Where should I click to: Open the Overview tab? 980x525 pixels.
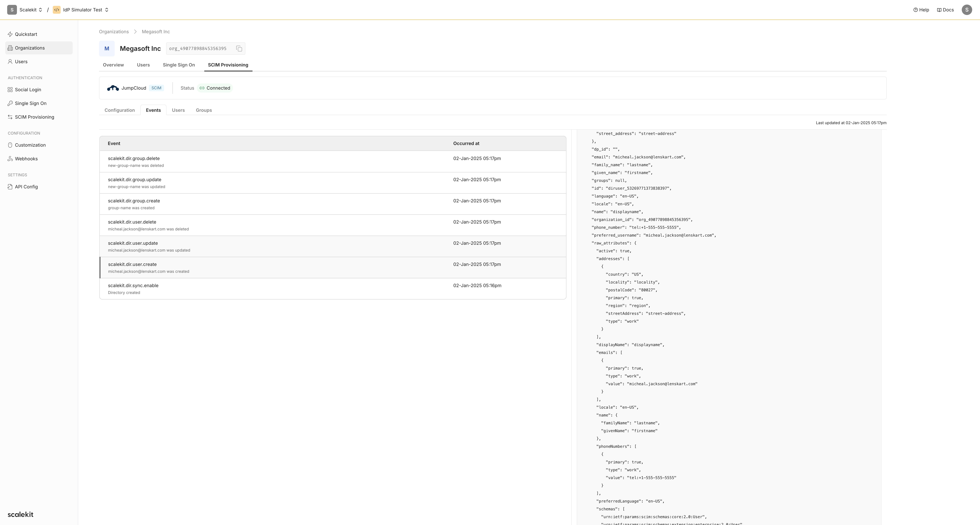[x=113, y=65]
